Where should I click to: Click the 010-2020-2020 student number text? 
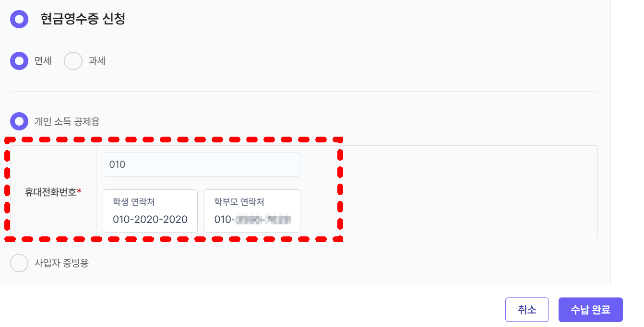tap(150, 220)
